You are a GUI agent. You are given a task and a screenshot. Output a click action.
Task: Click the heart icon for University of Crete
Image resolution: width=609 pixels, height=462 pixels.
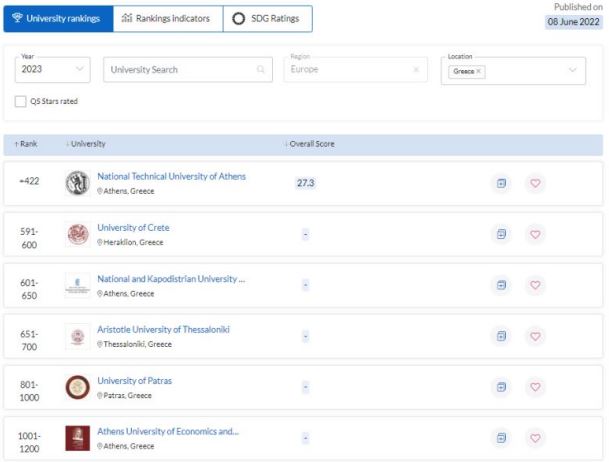point(535,234)
